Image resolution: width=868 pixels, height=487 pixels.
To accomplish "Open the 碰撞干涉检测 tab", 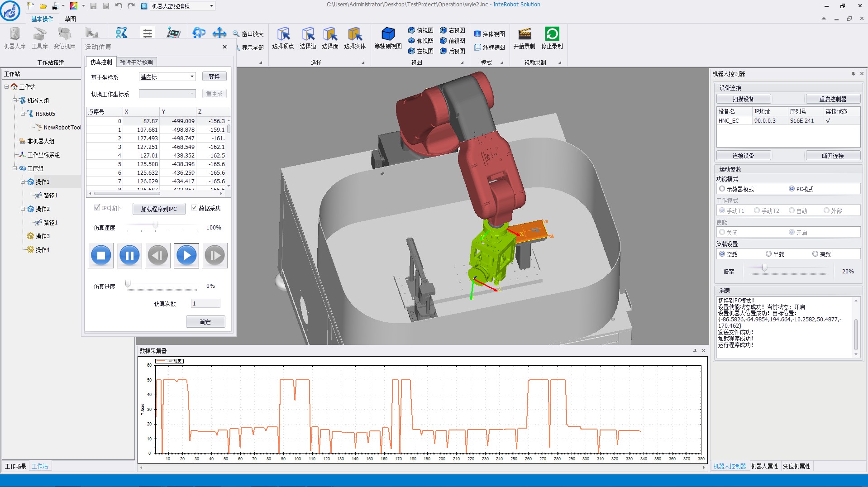I will pyautogui.click(x=137, y=62).
